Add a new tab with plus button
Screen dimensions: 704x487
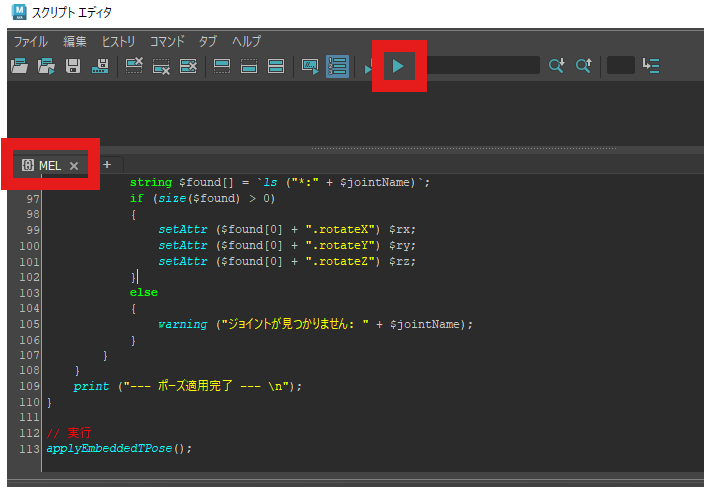click(x=106, y=164)
